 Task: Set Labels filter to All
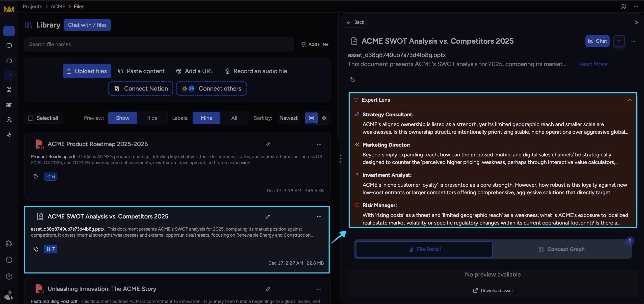(x=234, y=118)
